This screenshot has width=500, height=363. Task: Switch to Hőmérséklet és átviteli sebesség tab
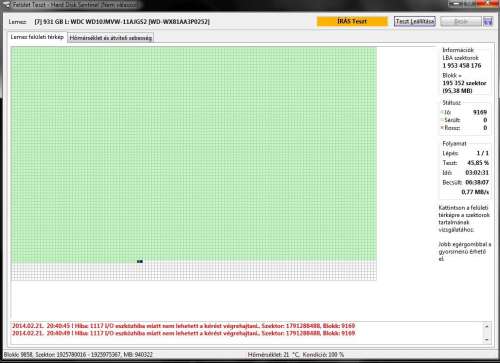click(x=111, y=38)
